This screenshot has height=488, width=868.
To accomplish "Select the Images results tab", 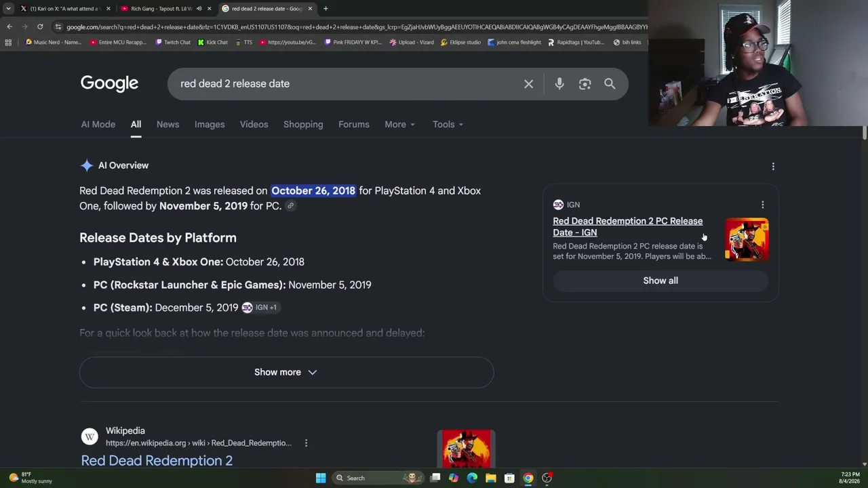I will 210,125.
